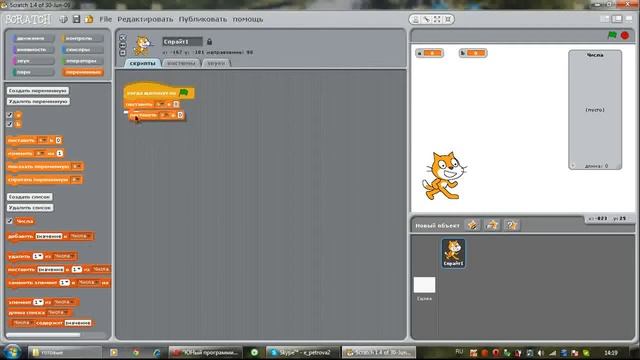
Task: Click 'Создать переменную' button
Action: [x=38, y=91]
